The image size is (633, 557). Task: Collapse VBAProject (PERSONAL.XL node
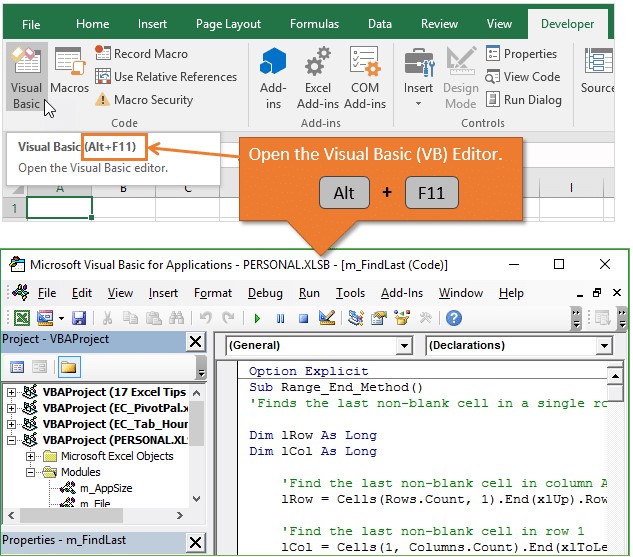(x=11, y=440)
